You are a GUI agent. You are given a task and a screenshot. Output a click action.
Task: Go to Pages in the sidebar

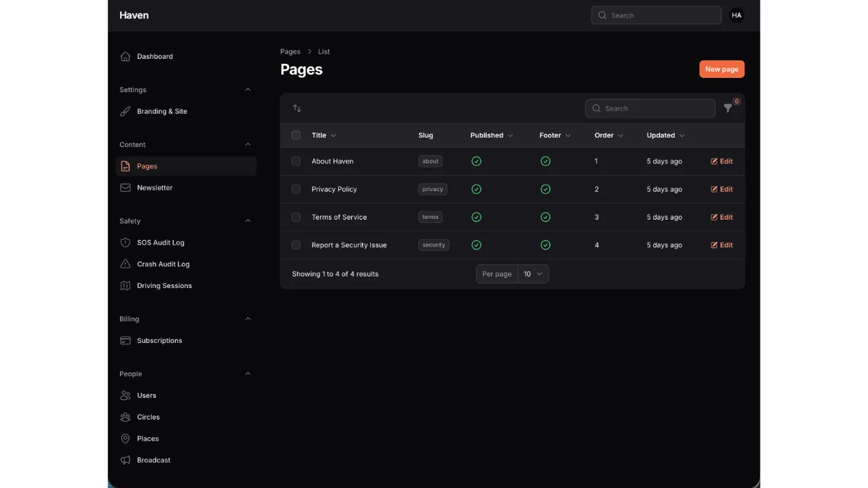[186, 166]
